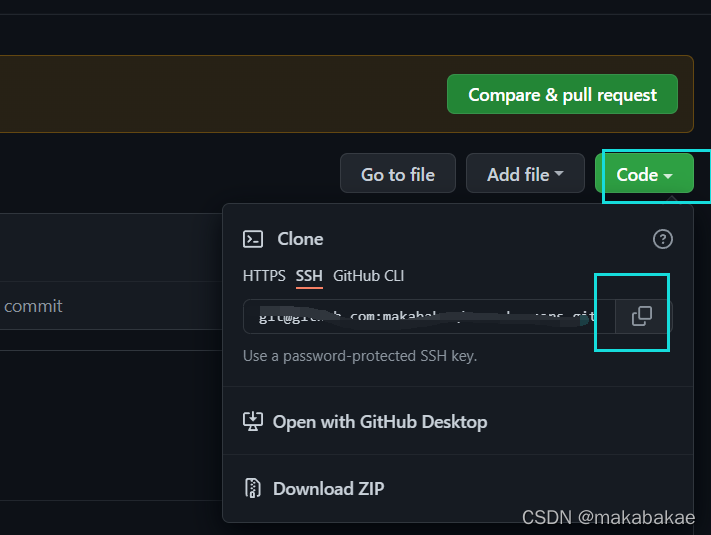
Task: Click Compare & pull request button
Action: [x=562, y=94]
